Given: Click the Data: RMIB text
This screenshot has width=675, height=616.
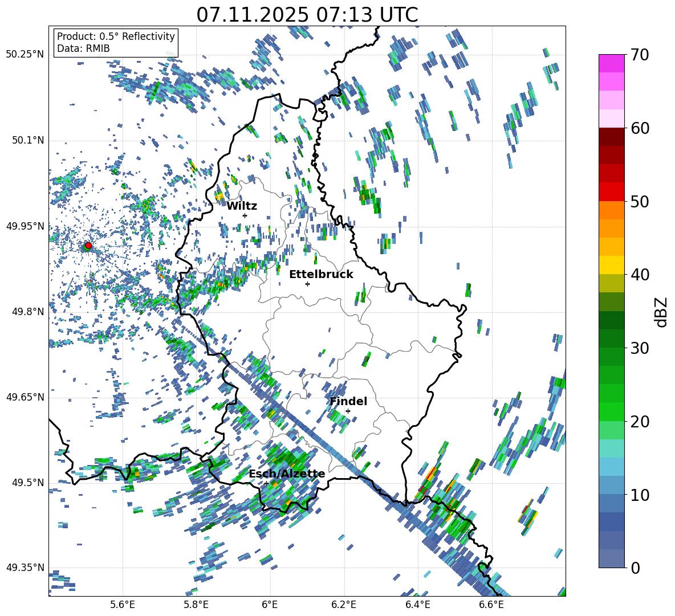Looking at the screenshot, I should [x=83, y=48].
